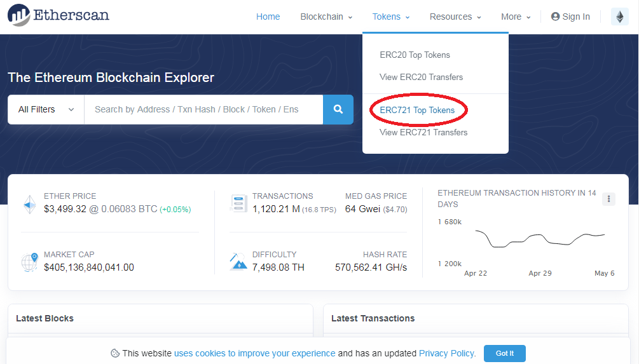639x364 pixels.
Task: Select ERC20 Top Tokens
Action: 415,55
